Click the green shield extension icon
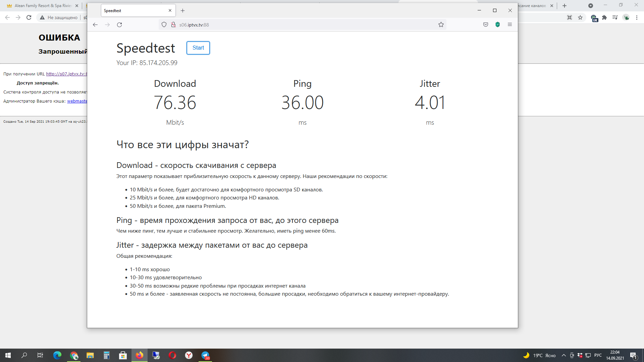This screenshot has height=362, width=644. [x=497, y=25]
